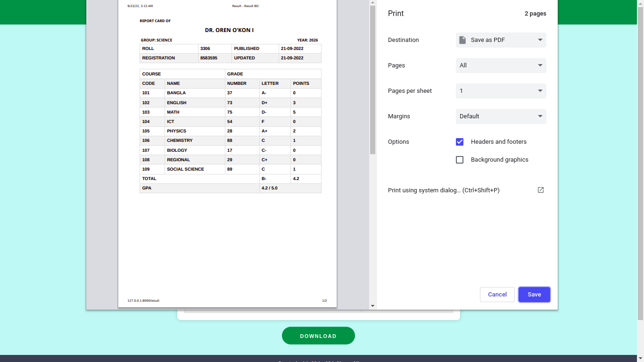Click the YEAR: 2026 label
This screenshot has height=362, width=644.
(307, 40)
